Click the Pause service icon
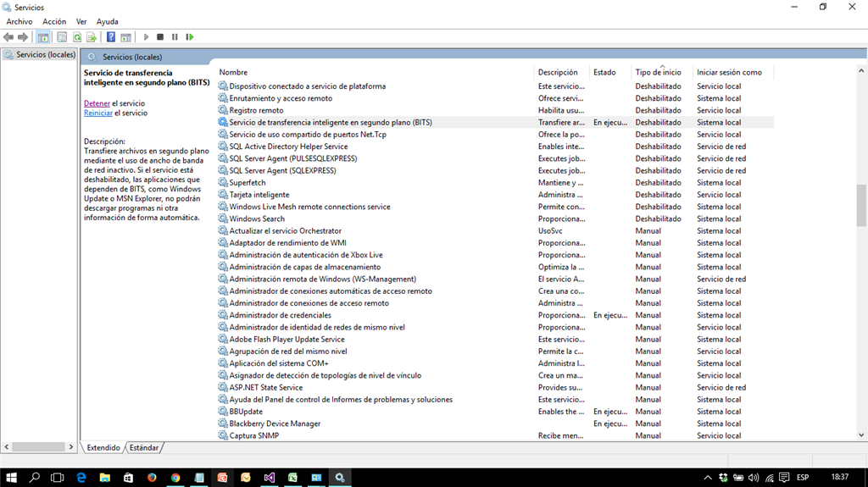Viewport: 868px width, 487px height. 175,37
